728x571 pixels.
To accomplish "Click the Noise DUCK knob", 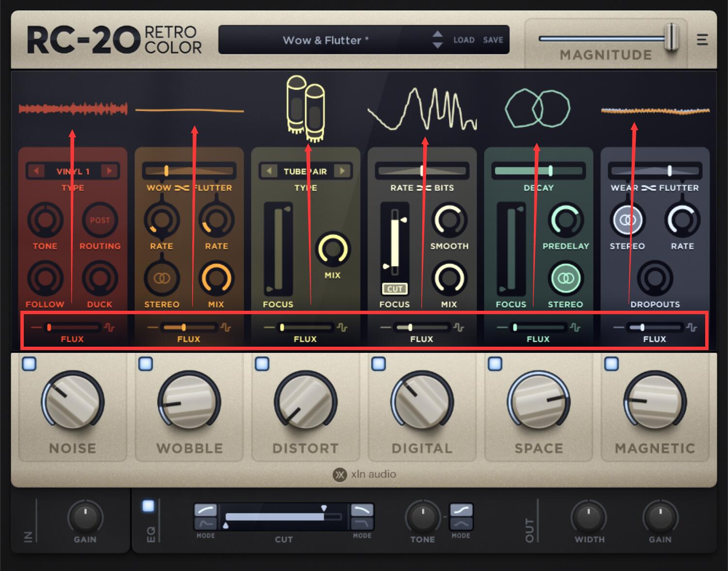I will coord(100,279).
